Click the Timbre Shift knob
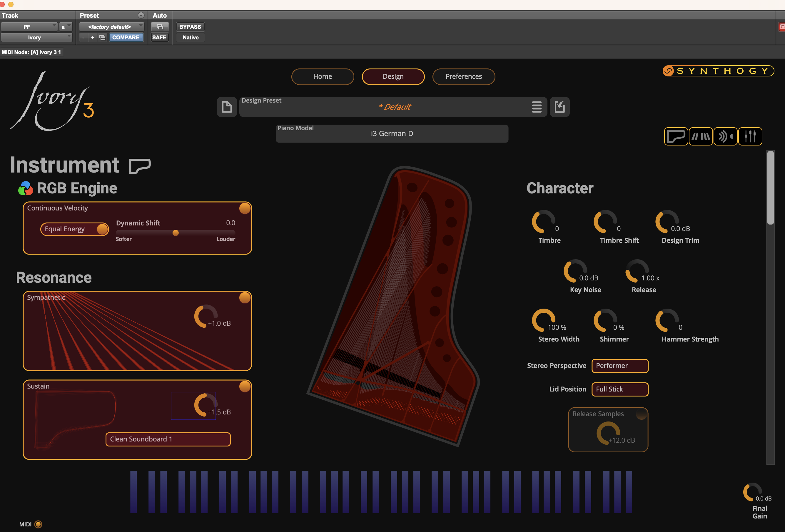The image size is (785, 532). pyautogui.click(x=605, y=222)
